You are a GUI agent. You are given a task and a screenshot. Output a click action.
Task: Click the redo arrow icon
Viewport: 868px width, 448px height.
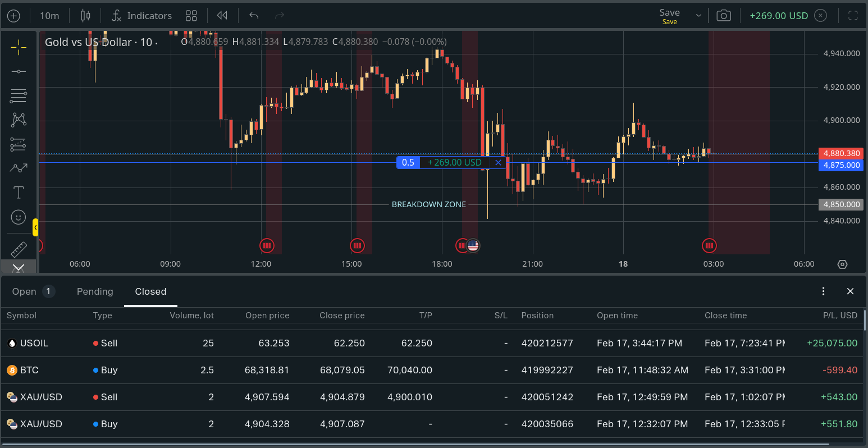280,16
